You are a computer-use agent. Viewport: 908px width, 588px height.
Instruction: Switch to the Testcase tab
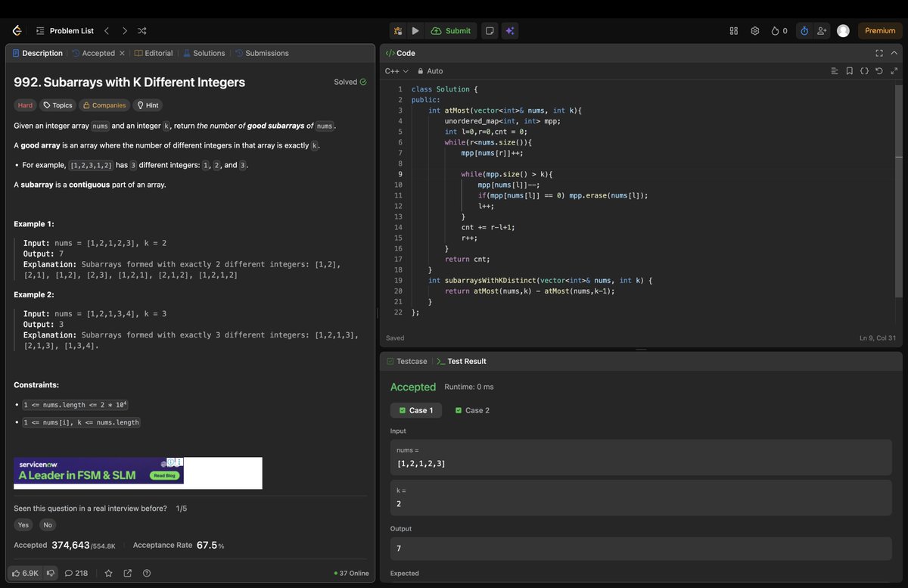click(x=407, y=362)
